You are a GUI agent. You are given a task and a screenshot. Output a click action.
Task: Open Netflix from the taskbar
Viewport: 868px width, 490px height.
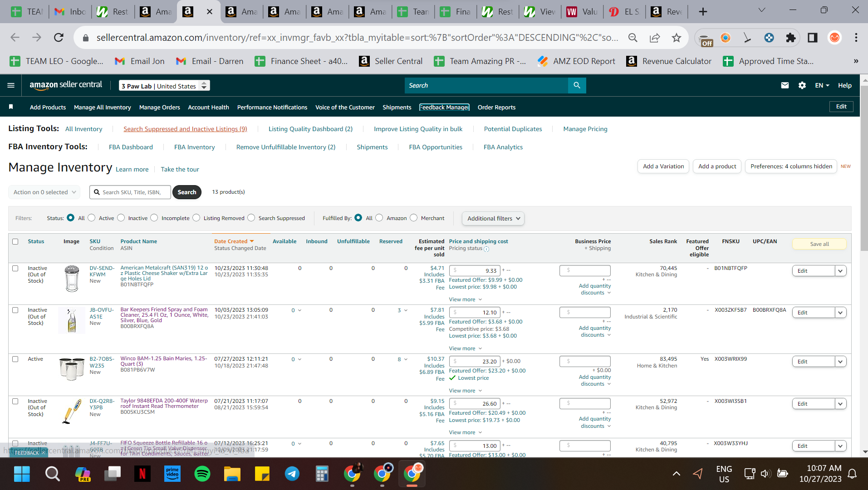[142, 474]
